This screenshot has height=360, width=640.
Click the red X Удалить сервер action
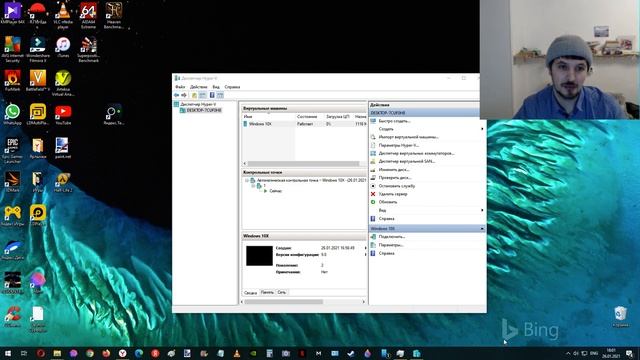[373, 194]
